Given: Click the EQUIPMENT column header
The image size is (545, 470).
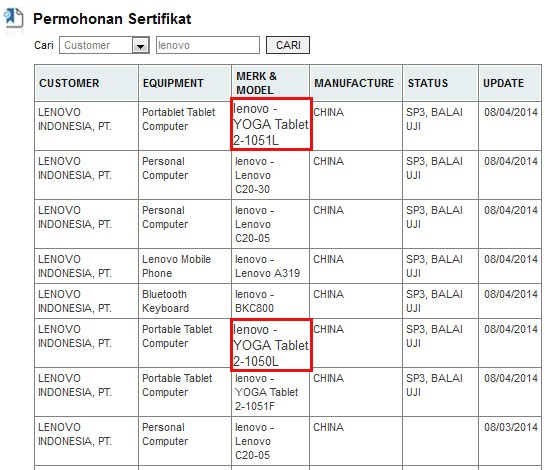Looking at the screenshot, I should [x=185, y=83].
